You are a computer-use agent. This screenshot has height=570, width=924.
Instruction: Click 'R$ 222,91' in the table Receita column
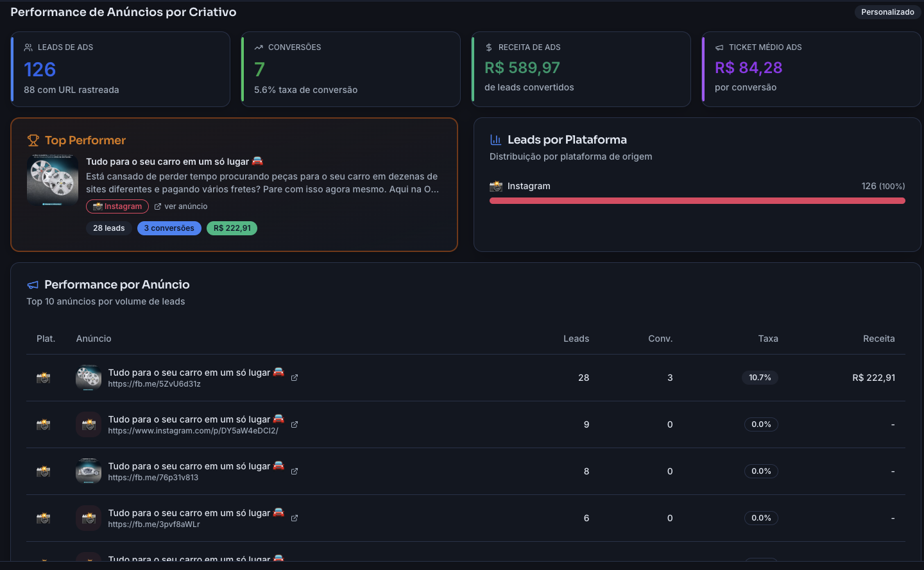[x=874, y=378]
